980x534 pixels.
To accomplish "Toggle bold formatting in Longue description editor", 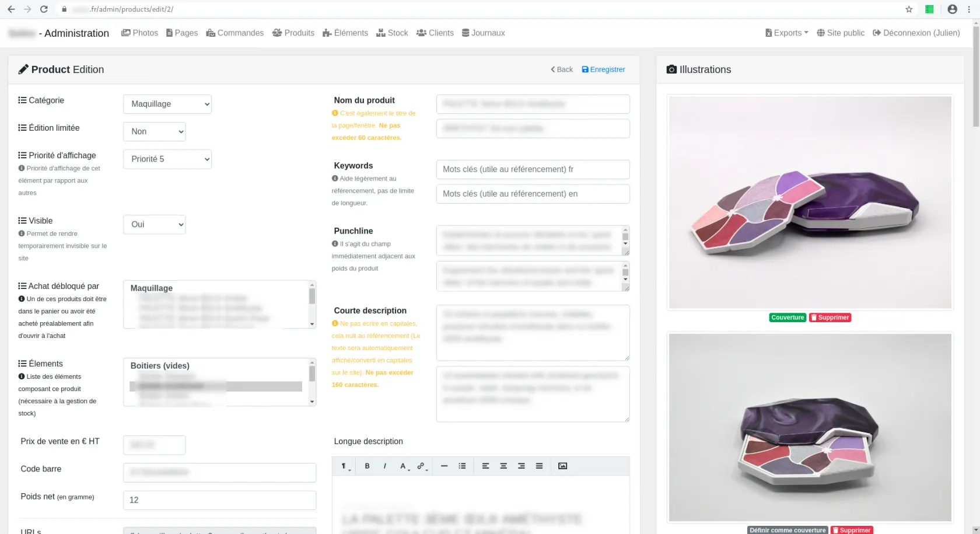I will point(367,466).
